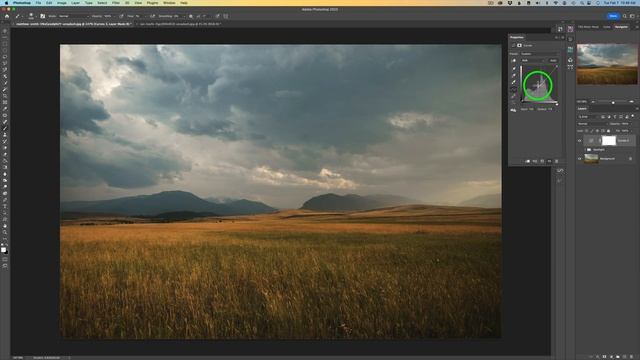Pick the gray point eyedropper in Curves
This screenshot has height=360, width=640.
(x=514, y=76)
